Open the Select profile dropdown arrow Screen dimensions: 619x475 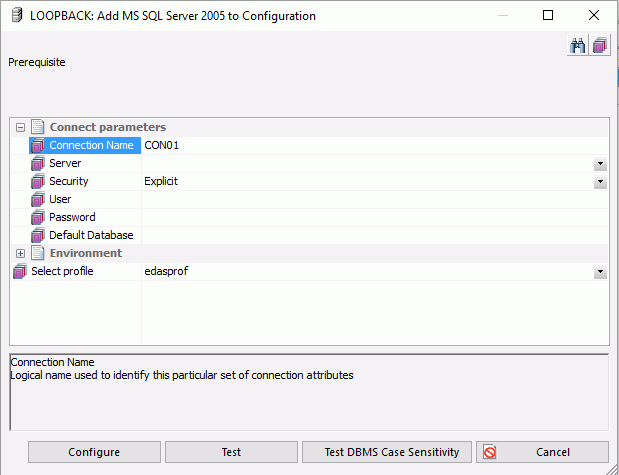point(600,272)
